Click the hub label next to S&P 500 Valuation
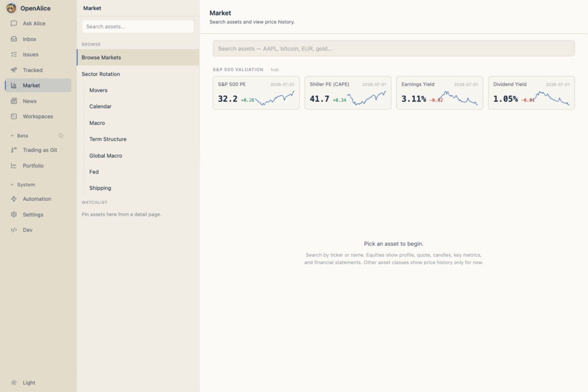588x392 pixels. point(274,70)
